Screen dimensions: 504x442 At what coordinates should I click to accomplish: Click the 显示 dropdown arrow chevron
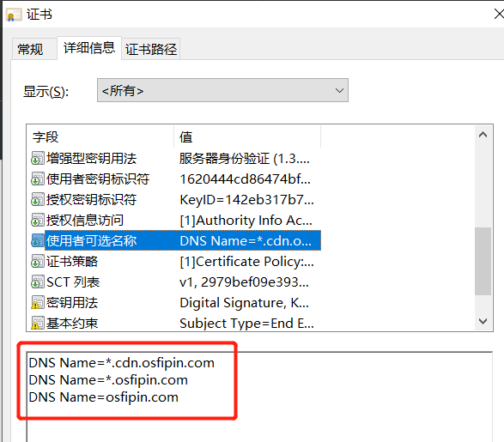pos(339,91)
